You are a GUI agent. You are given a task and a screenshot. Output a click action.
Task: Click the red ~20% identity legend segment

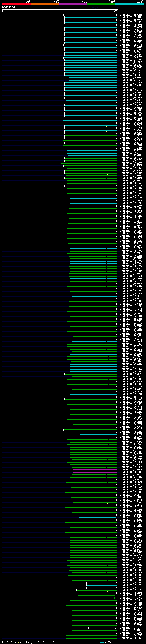click(16, 4)
